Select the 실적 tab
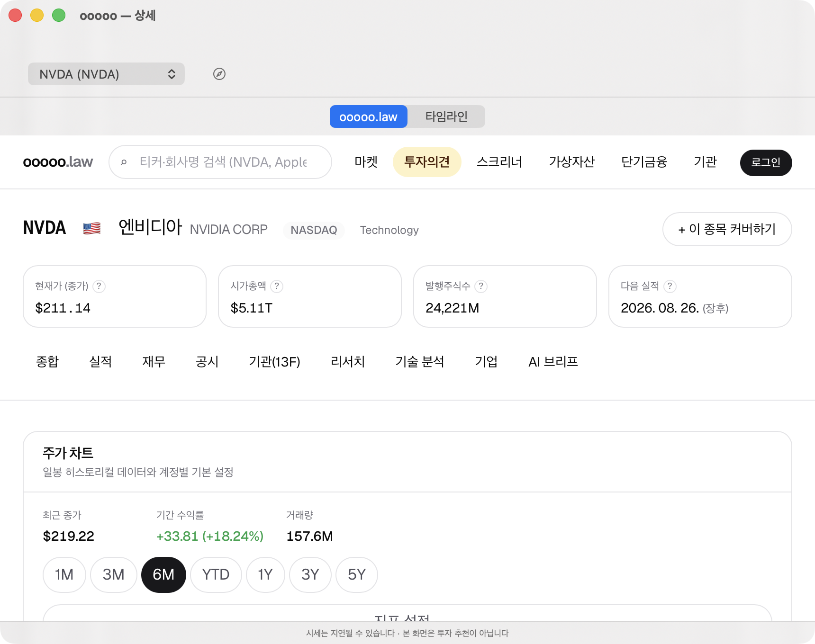815x644 pixels. click(x=100, y=362)
